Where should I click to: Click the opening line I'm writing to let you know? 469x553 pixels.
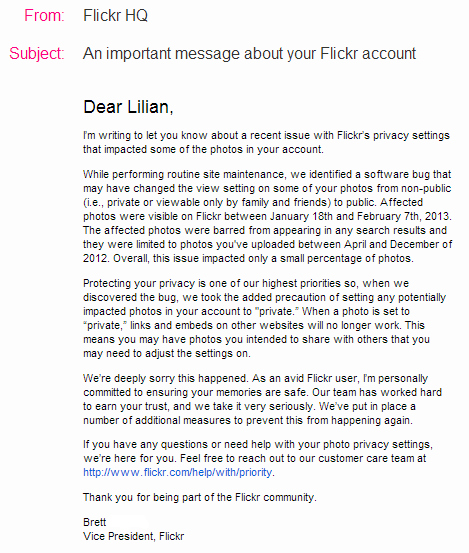tap(266, 135)
